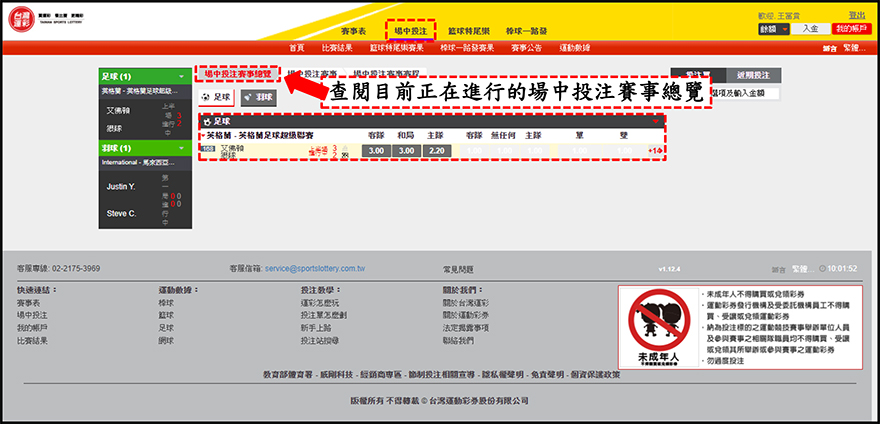Open the 場中投注賽事總覽 tab

(x=237, y=74)
